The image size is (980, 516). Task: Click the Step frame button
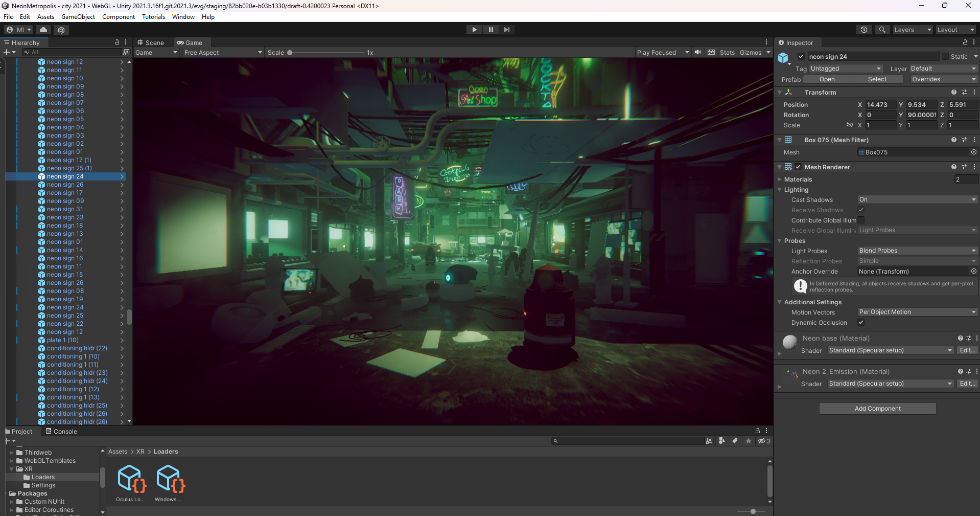coord(506,30)
